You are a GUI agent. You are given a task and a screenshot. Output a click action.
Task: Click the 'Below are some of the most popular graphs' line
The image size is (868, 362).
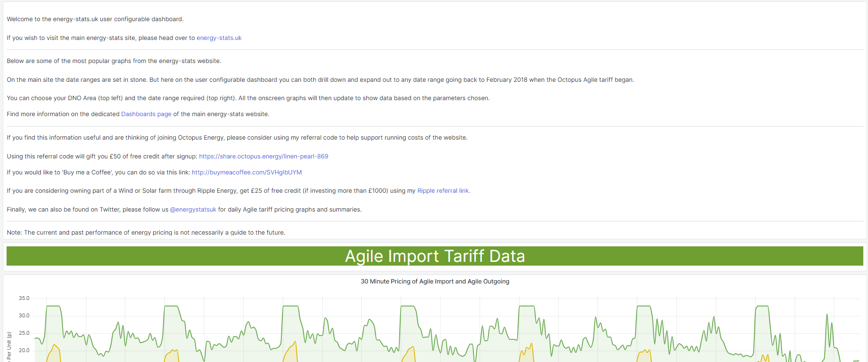pyautogui.click(x=114, y=61)
